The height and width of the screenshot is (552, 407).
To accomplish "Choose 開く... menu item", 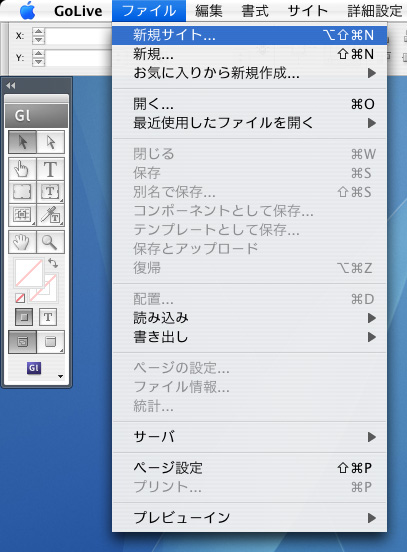I will click(249, 104).
